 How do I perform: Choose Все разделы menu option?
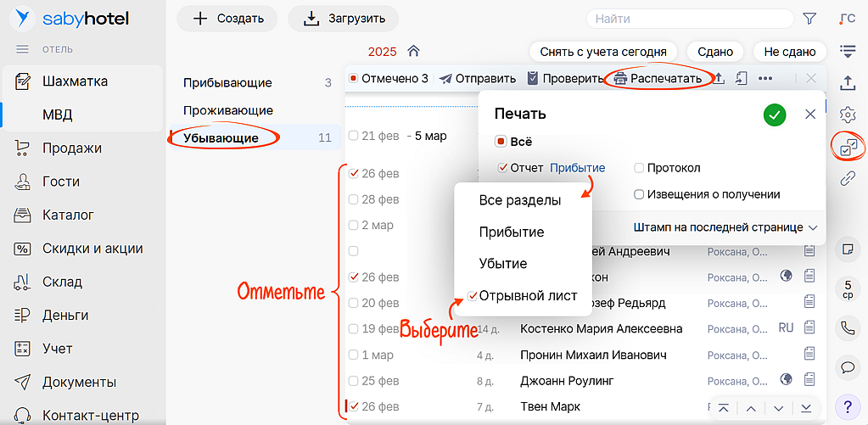pos(519,200)
